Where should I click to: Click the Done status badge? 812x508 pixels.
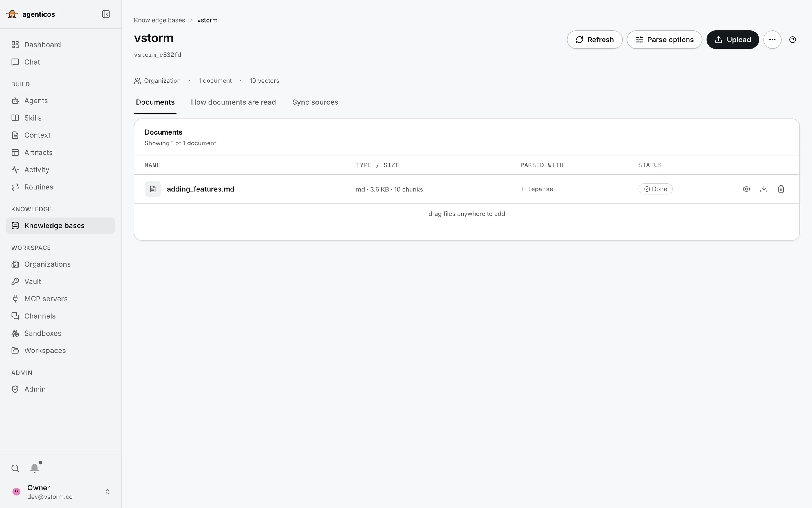[656, 189]
